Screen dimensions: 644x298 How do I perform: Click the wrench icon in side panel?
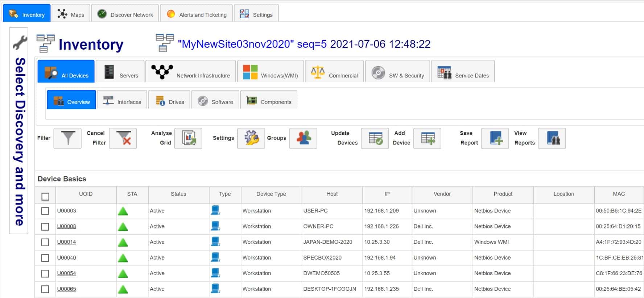[20, 42]
